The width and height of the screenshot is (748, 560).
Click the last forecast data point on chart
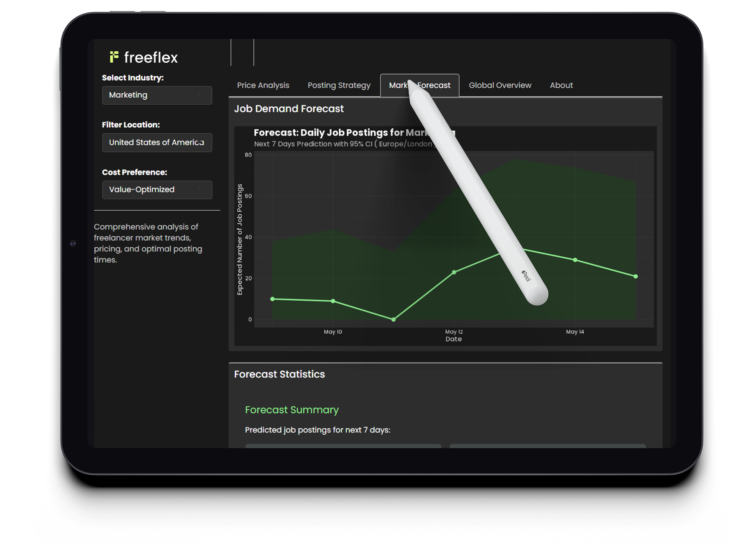[636, 276]
